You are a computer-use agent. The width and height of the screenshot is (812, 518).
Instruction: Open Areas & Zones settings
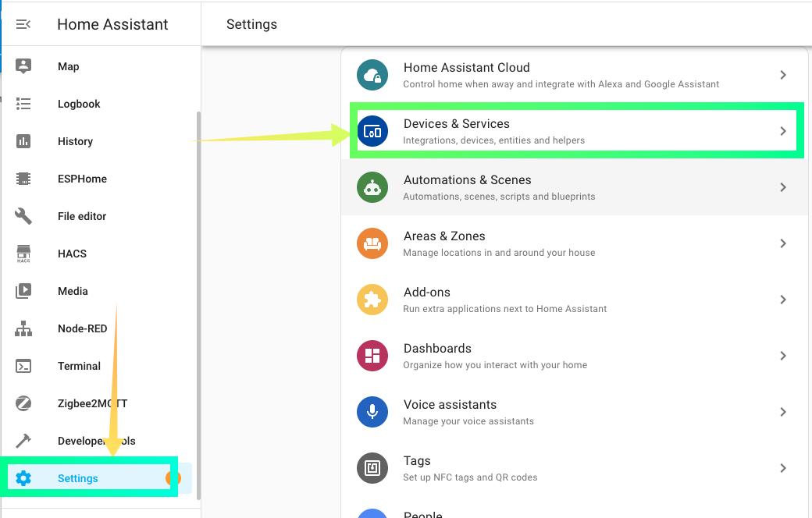(575, 243)
